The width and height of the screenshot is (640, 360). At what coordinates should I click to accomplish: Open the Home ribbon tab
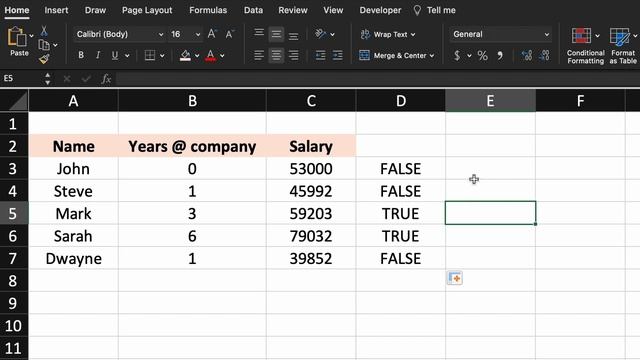click(x=17, y=10)
